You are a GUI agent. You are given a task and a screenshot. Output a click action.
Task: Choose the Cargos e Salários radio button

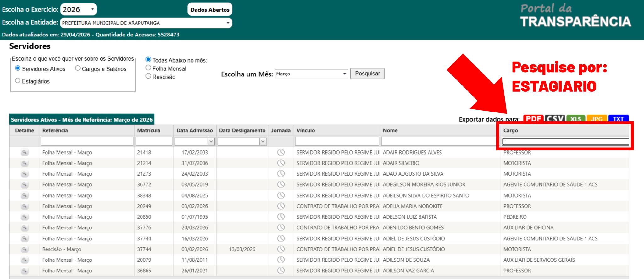tap(78, 68)
